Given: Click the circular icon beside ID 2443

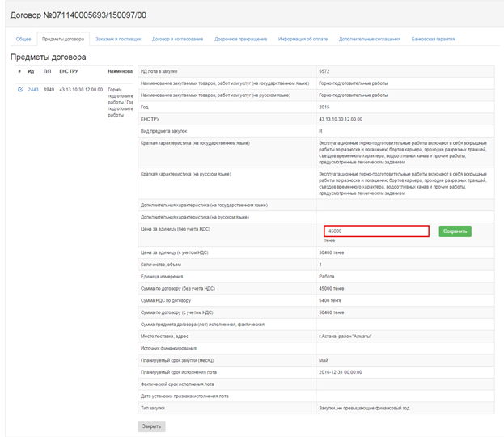Looking at the screenshot, I should point(20,90).
